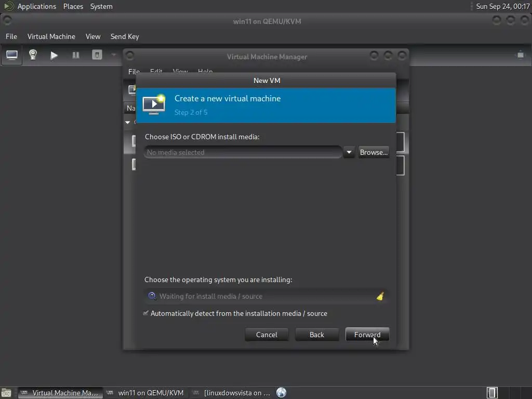
Task: Cancel the New VM wizard
Action: click(x=267, y=335)
